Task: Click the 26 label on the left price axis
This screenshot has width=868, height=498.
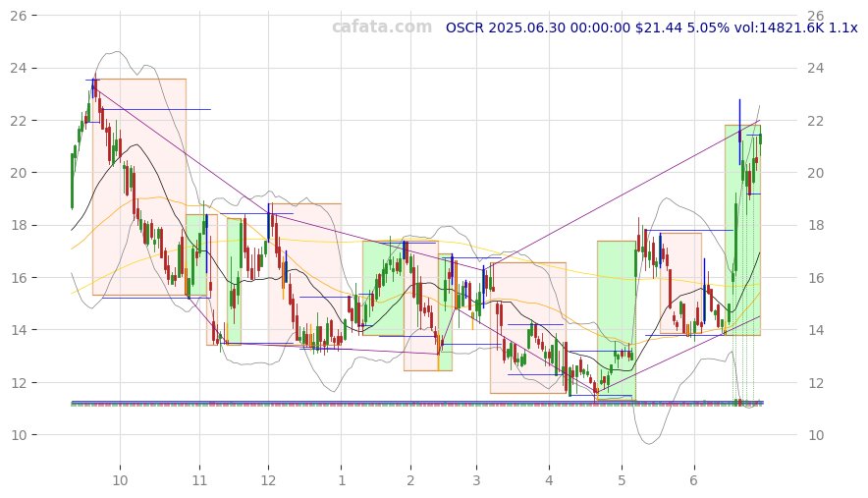Action: 19,16
